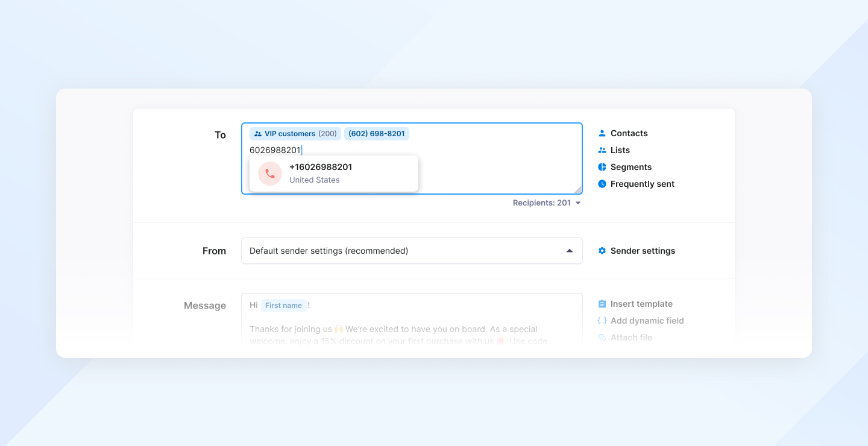The width and height of the screenshot is (868, 446).
Task: Open the Default sender settings dropdown
Action: tap(412, 251)
